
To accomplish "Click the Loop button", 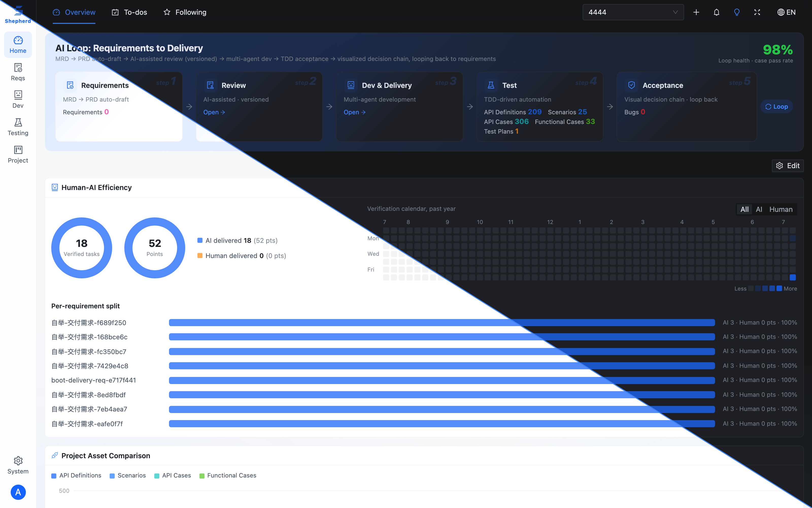I will (776, 106).
